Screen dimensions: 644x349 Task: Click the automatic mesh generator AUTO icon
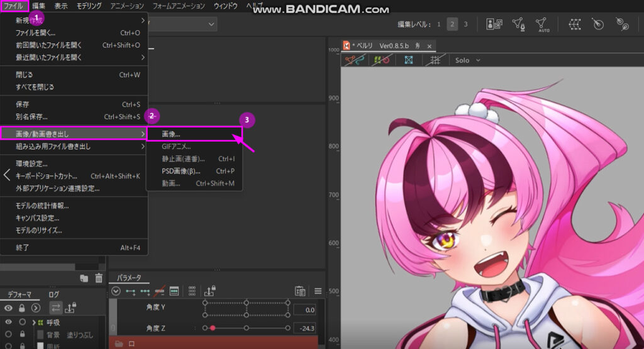[541, 25]
